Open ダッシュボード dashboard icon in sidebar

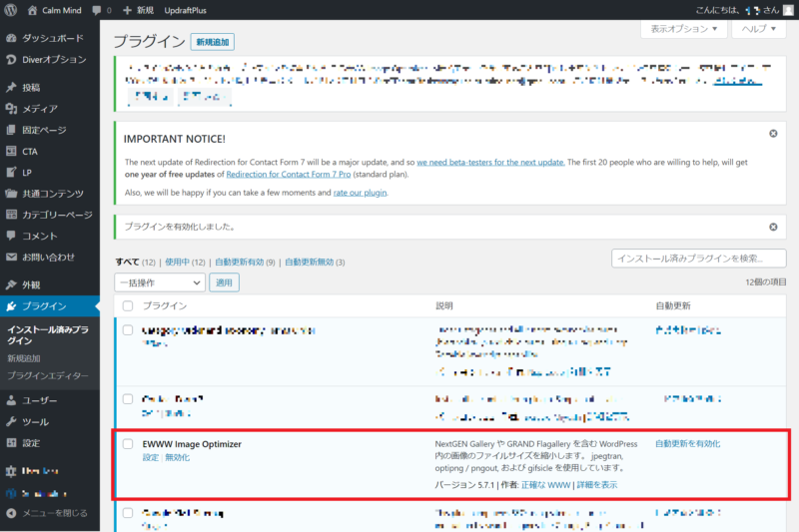pyautogui.click(x=11, y=38)
